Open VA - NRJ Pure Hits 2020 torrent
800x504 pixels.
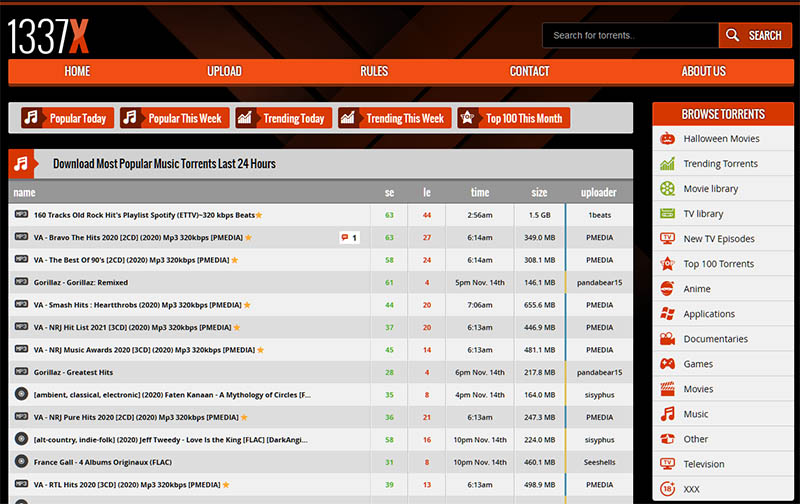pos(136,417)
